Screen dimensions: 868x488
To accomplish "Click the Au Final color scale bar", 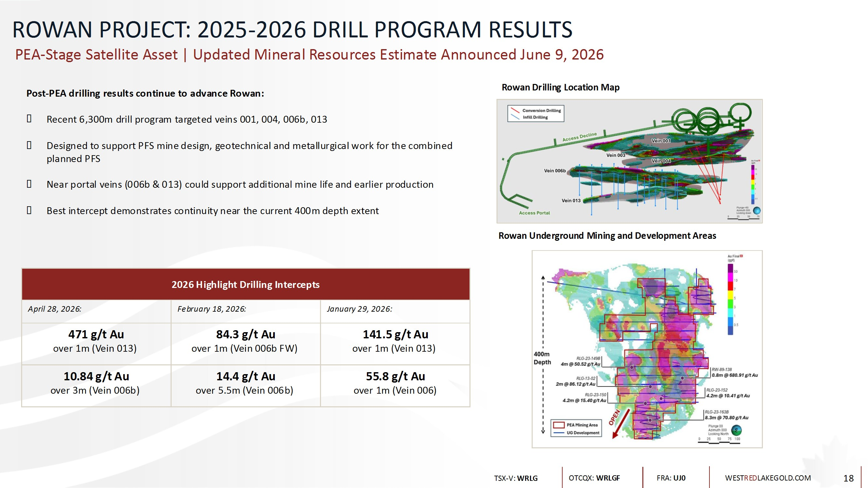I will coord(730,299).
